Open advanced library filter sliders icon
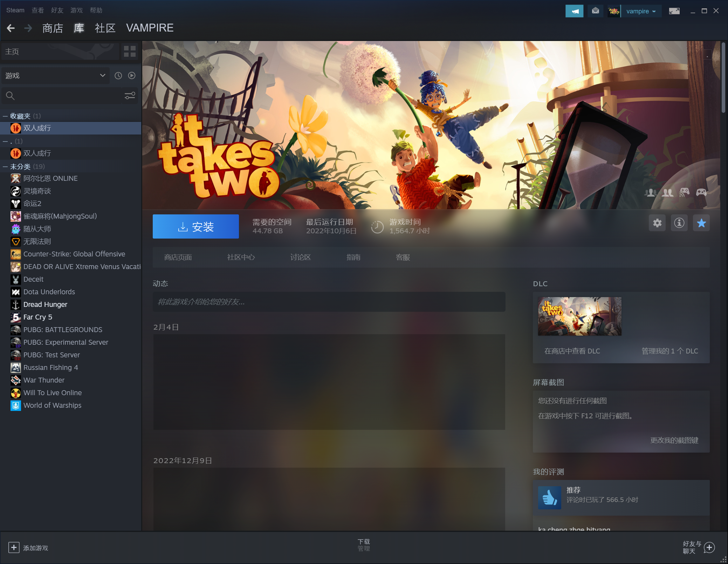This screenshot has height=564, width=728. pos(130,96)
